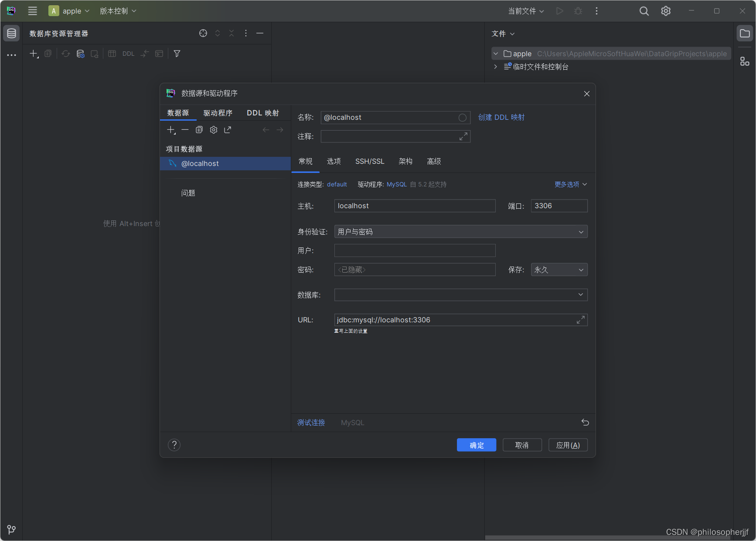Click the MySQL driver link

pyautogui.click(x=397, y=184)
